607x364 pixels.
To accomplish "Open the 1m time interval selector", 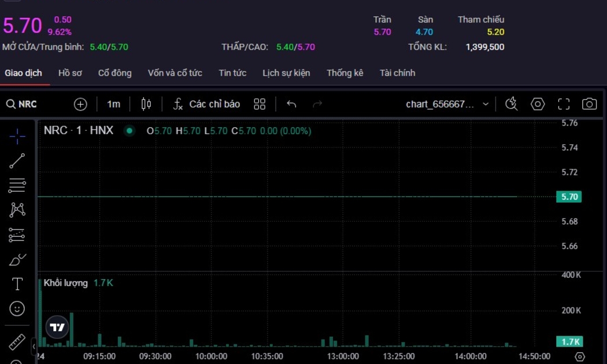I will tap(113, 104).
